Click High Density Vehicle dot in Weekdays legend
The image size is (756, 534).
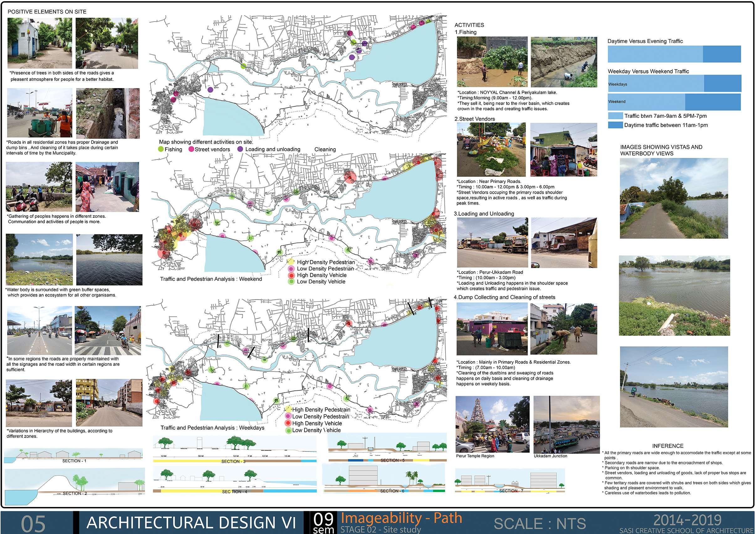coord(289,423)
